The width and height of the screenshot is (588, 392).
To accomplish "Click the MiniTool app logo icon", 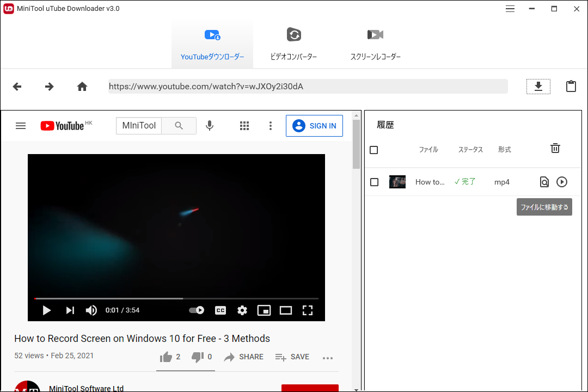I will coord(8,8).
